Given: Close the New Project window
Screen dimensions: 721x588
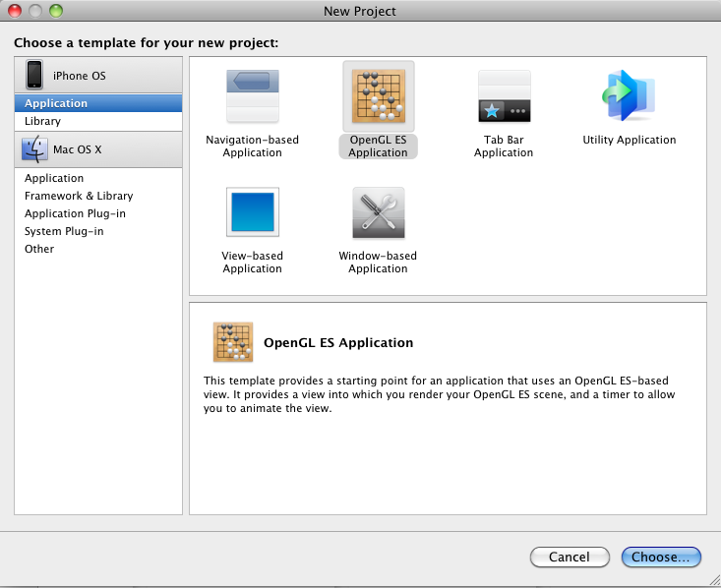Looking at the screenshot, I should pyautogui.click(x=15, y=11).
